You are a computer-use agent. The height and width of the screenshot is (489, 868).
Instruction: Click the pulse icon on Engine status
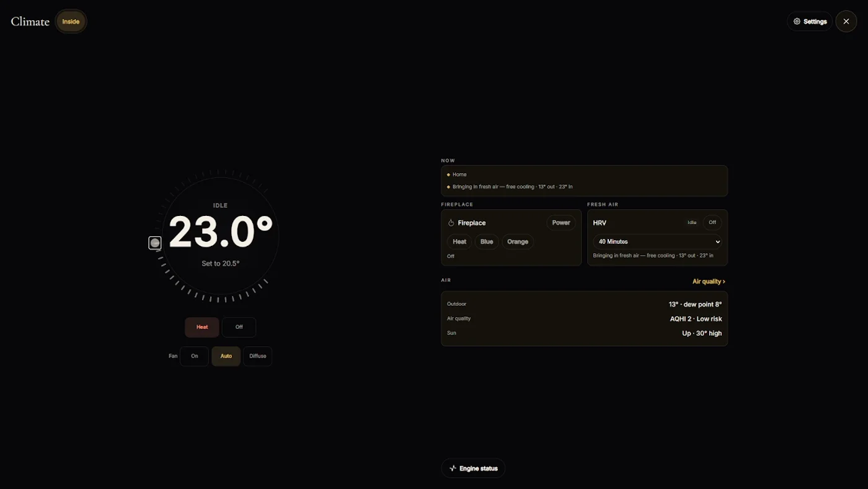[453, 469]
